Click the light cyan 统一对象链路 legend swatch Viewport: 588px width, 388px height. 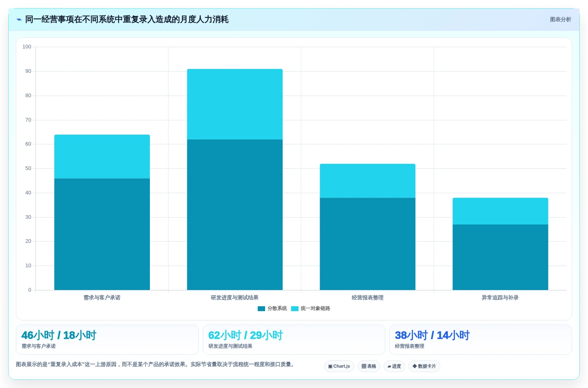[x=295, y=309]
